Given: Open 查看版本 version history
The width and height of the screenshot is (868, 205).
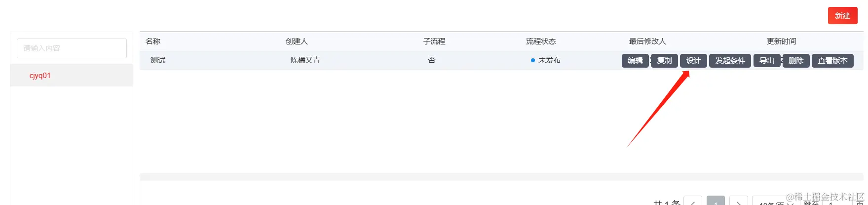Looking at the screenshot, I should (832, 61).
